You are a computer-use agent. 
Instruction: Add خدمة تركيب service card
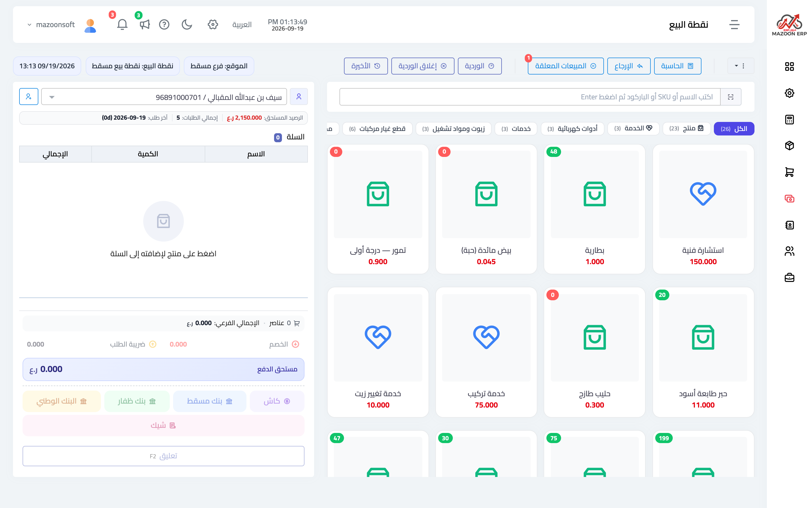click(486, 352)
